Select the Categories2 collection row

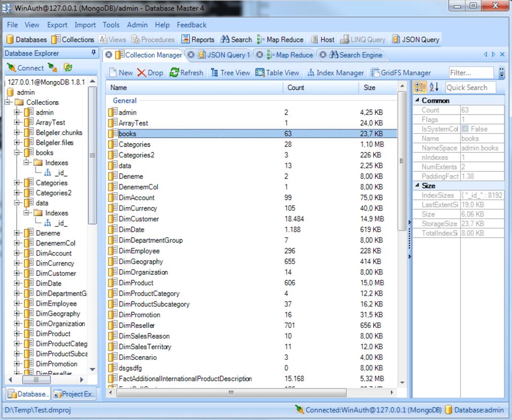(252, 155)
